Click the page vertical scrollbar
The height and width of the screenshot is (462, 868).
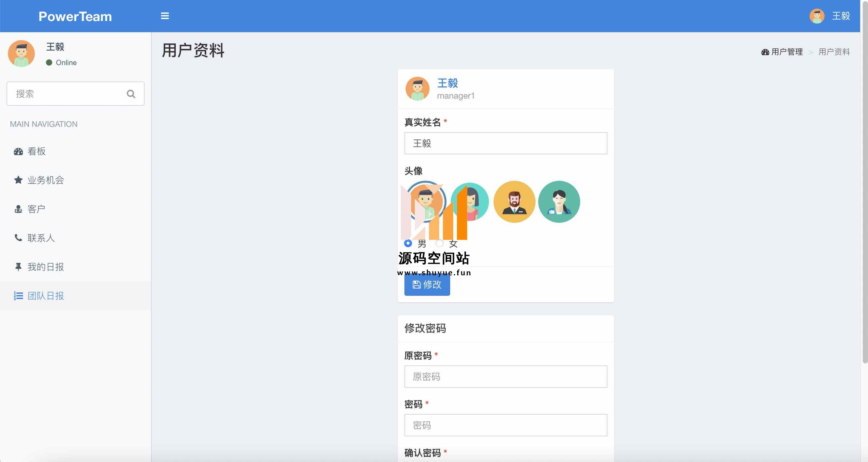(x=865, y=182)
